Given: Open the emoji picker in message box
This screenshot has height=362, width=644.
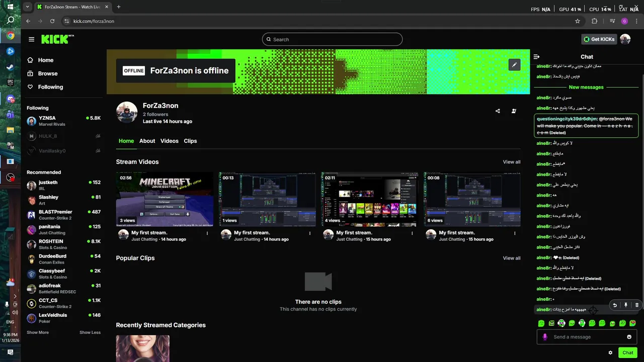Looking at the screenshot, I should (x=629, y=337).
